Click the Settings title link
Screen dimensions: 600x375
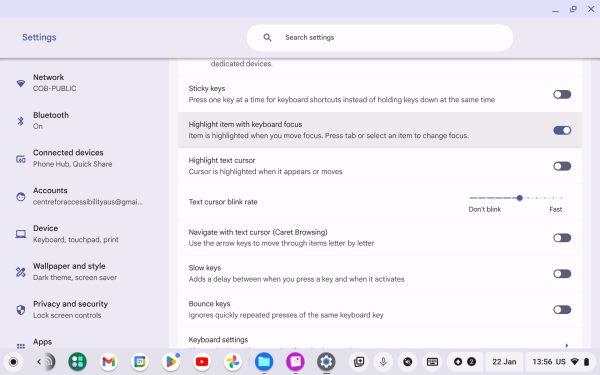pos(39,37)
